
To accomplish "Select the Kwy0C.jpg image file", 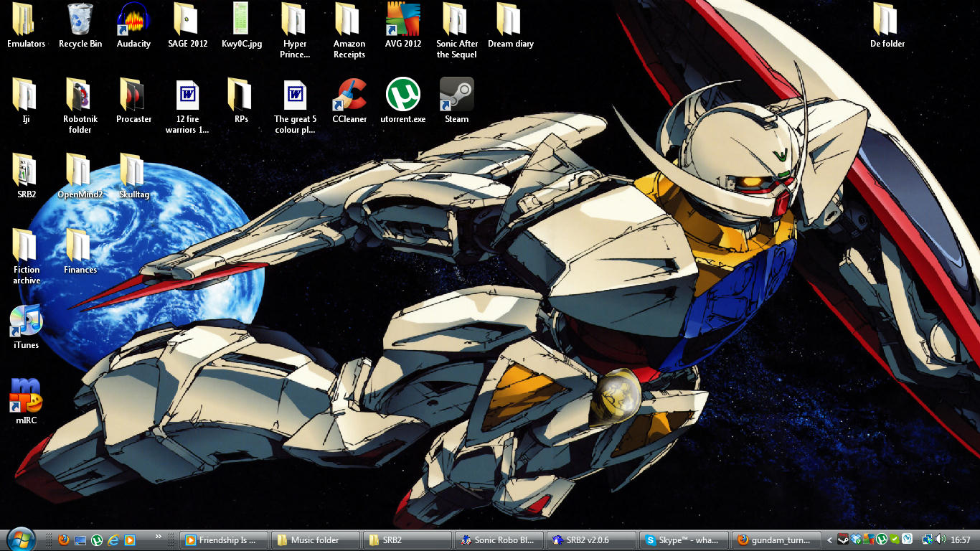I will pyautogui.click(x=242, y=27).
